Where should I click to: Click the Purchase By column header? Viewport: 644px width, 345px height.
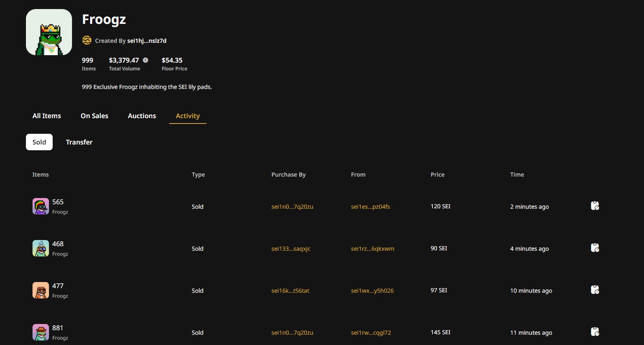point(288,175)
